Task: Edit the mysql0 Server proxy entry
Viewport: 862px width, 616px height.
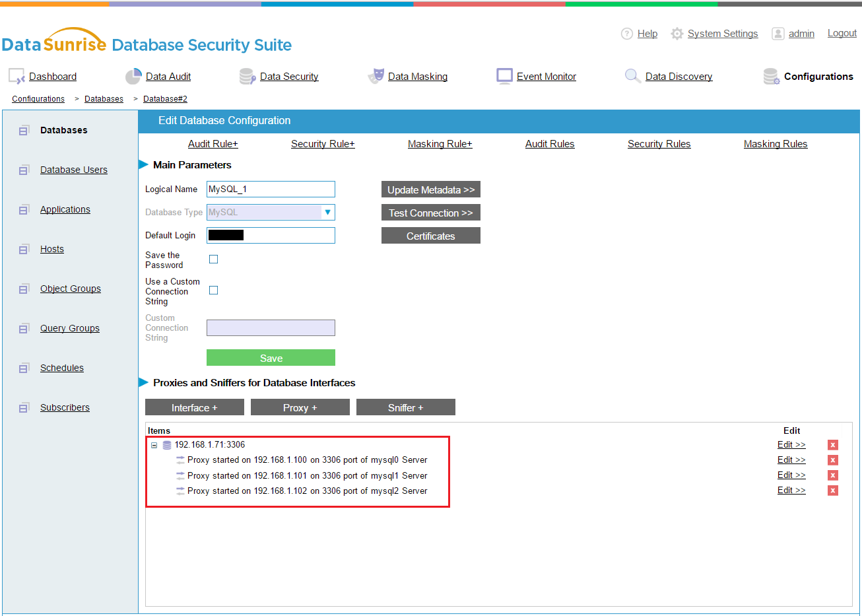Action: click(791, 460)
